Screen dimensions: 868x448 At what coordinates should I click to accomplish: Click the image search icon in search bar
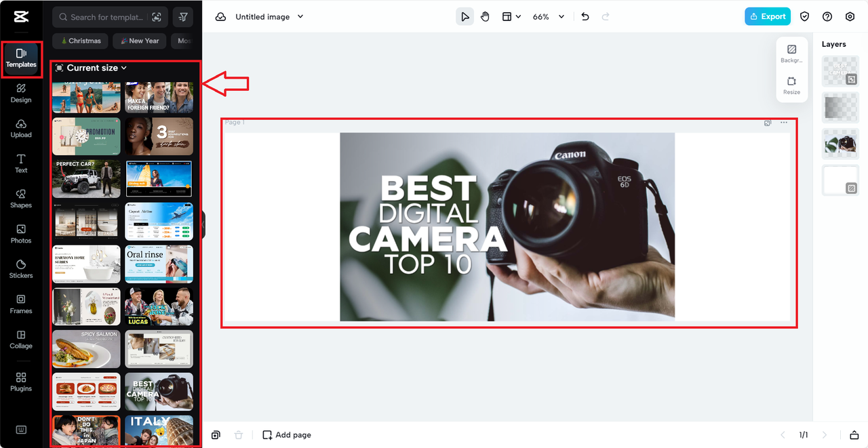click(157, 17)
